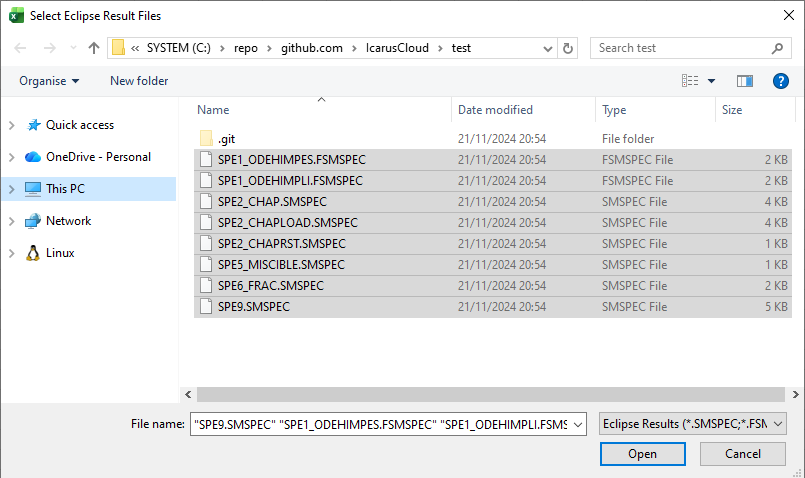Sort files by the Name column
805x478 pixels.
point(322,110)
